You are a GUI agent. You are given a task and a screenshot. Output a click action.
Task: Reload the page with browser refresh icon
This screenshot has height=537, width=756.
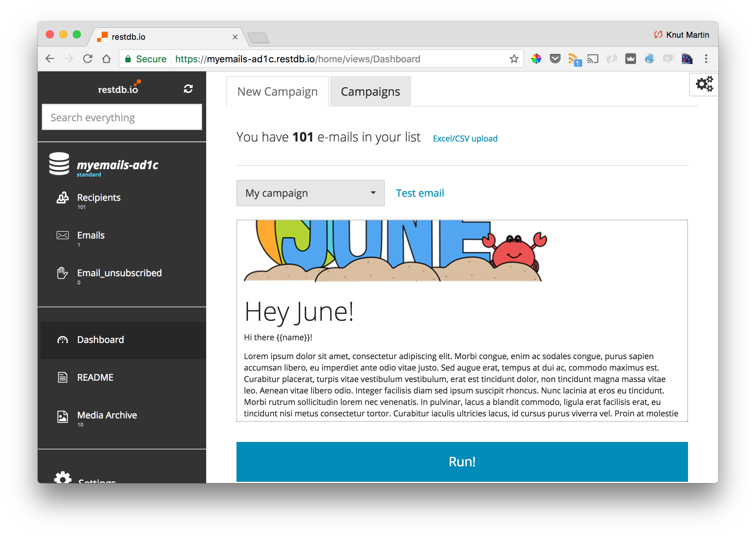tap(88, 59)
